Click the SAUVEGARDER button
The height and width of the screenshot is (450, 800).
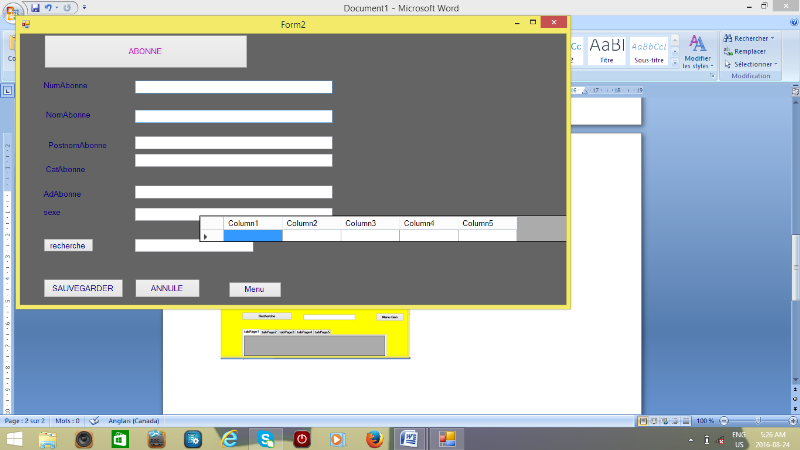click(83, 288)
